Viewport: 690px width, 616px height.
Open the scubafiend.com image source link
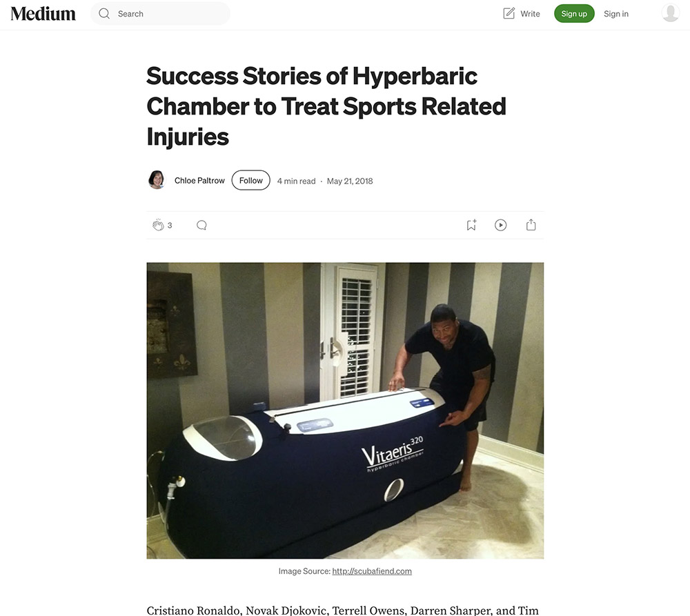point(372,571)
